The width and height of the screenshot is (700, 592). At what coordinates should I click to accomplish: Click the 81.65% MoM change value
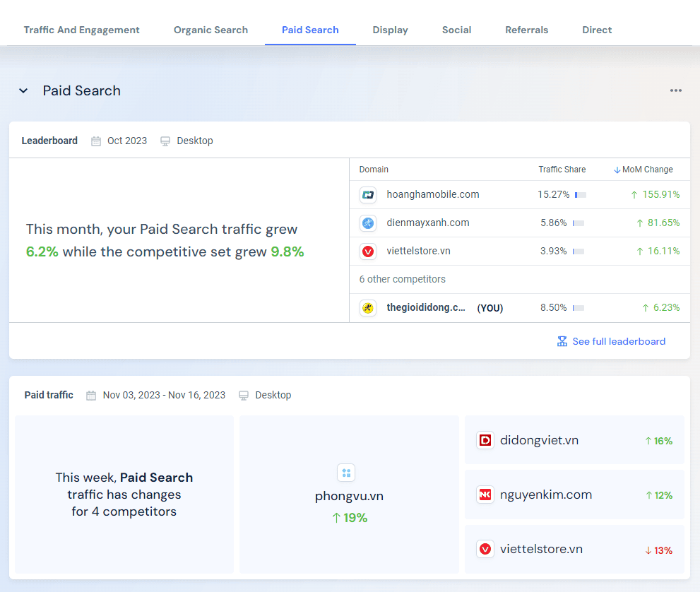coord(663,223)
